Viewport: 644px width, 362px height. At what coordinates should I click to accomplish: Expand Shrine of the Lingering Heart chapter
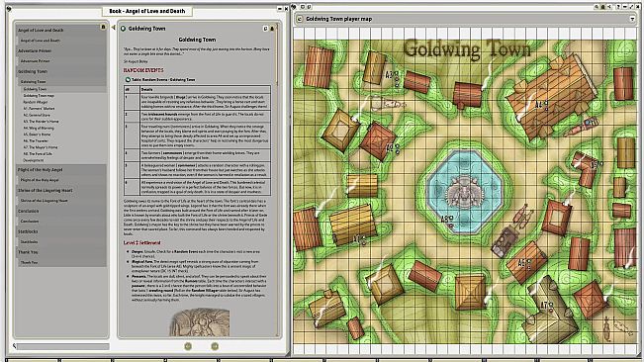(x=61, y=191)
